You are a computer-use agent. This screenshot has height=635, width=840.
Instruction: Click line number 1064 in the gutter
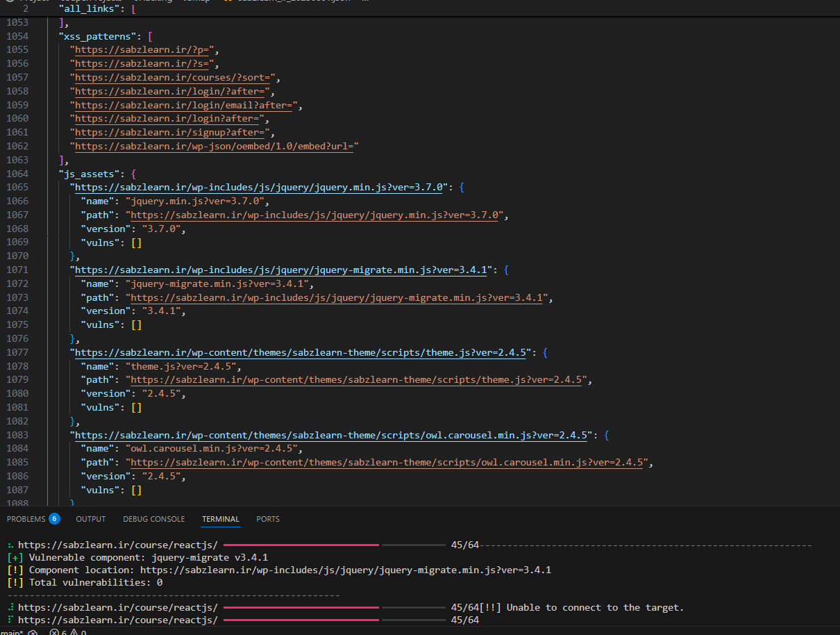[x=17, y=174]
